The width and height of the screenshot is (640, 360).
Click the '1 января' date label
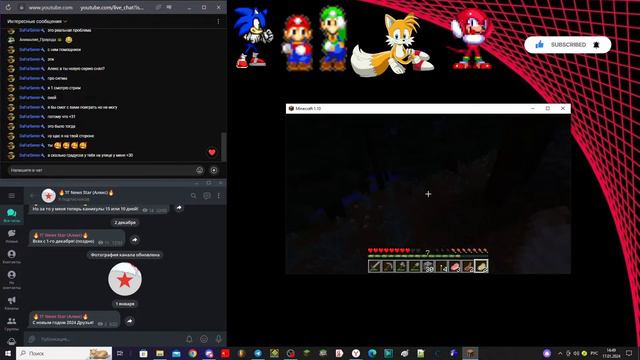pos(125,304)
